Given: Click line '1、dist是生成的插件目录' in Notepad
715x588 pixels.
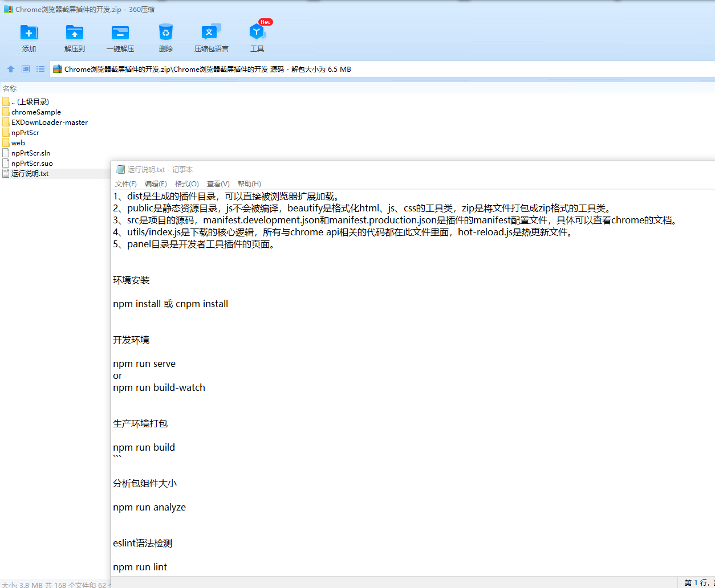Looking at the screenshot, I should [227, 196].
